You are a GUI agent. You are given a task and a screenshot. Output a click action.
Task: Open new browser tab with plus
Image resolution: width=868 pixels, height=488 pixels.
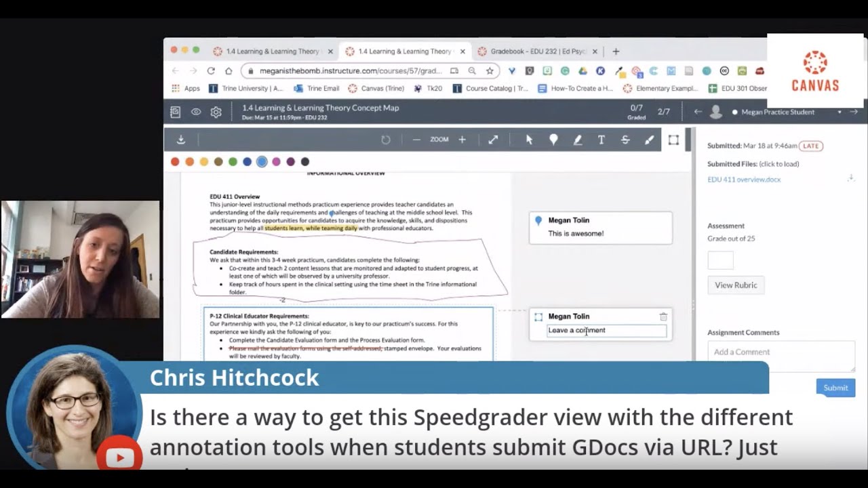click(616, 51)
